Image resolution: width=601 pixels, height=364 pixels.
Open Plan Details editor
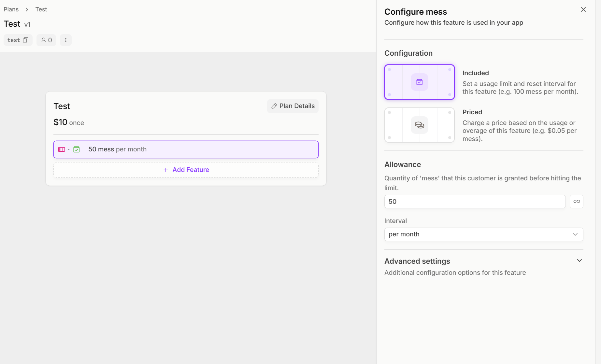[293, 106]
